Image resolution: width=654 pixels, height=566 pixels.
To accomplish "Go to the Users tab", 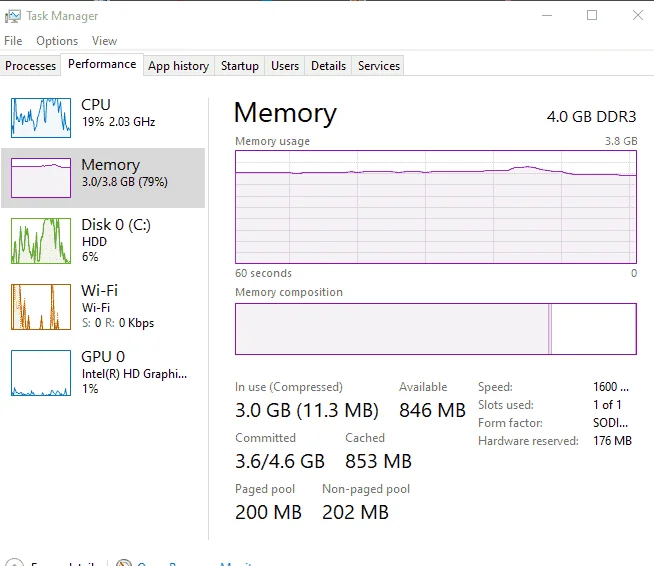I will coord(285,66).
